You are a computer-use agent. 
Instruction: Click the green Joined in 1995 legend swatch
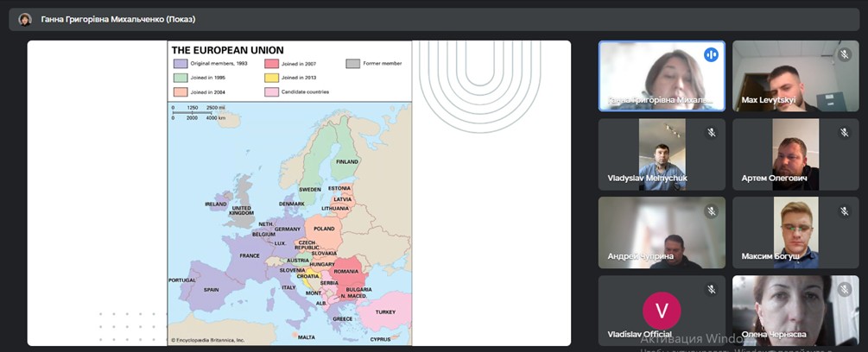[181, 78]
